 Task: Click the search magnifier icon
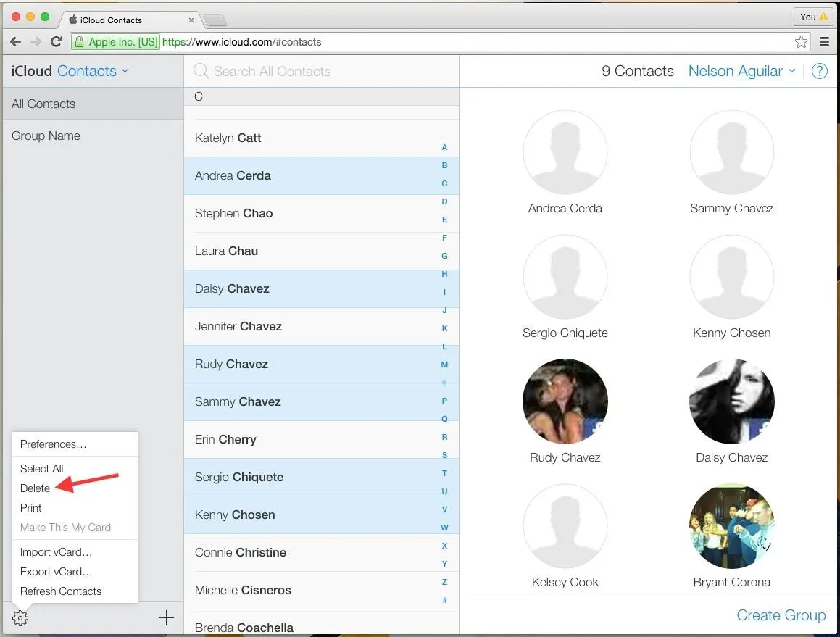click(x=201, y=71)
